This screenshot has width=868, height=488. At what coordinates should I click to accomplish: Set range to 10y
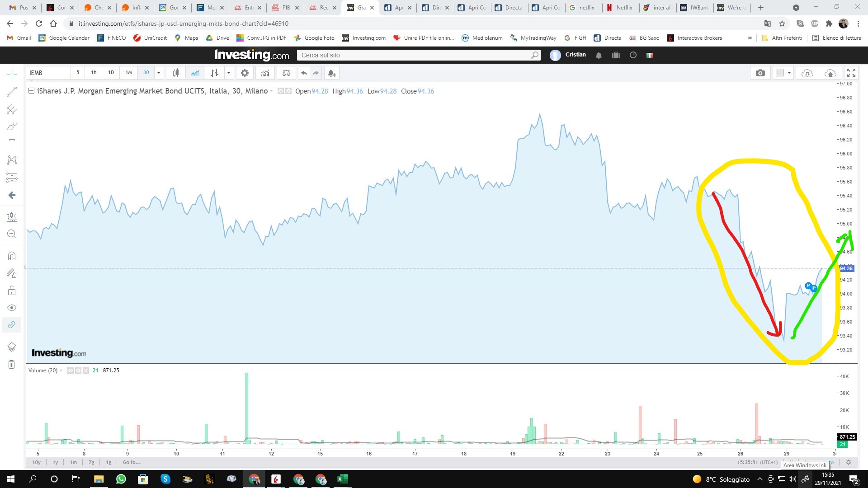(x=37, y=462)
